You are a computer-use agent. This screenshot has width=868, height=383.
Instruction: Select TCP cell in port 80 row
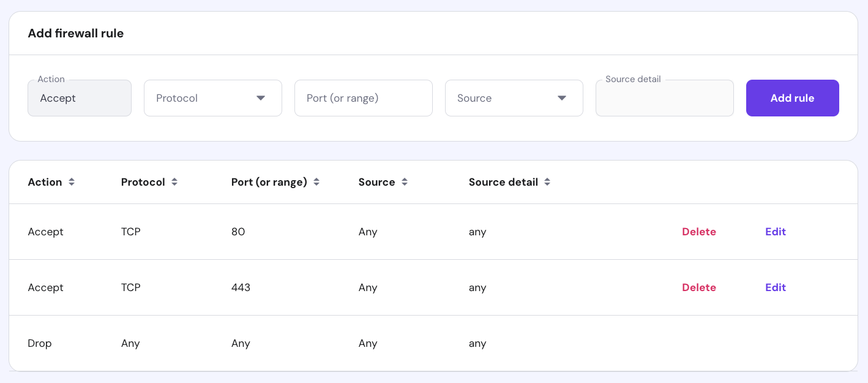coord(131,232)
